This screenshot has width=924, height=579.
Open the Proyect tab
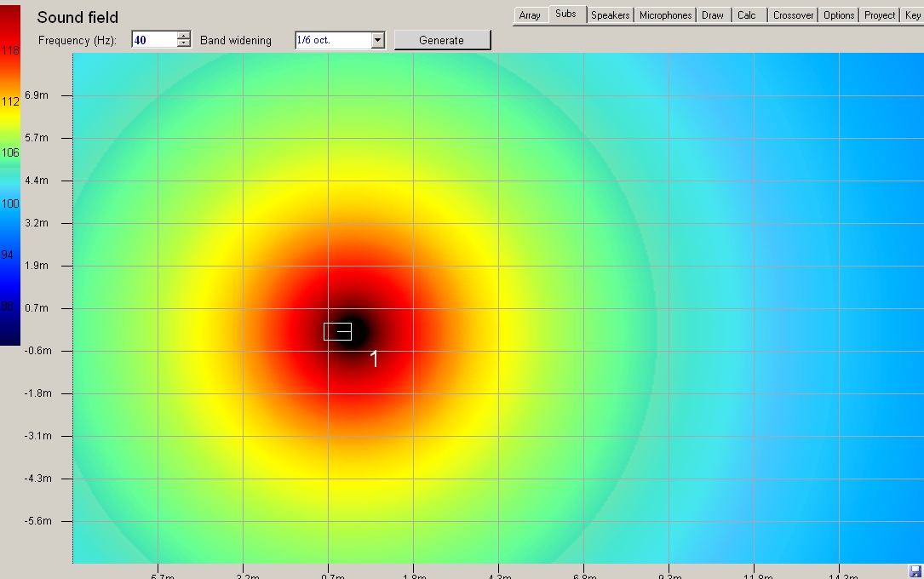pyautogui.click(x=880, y=15)
